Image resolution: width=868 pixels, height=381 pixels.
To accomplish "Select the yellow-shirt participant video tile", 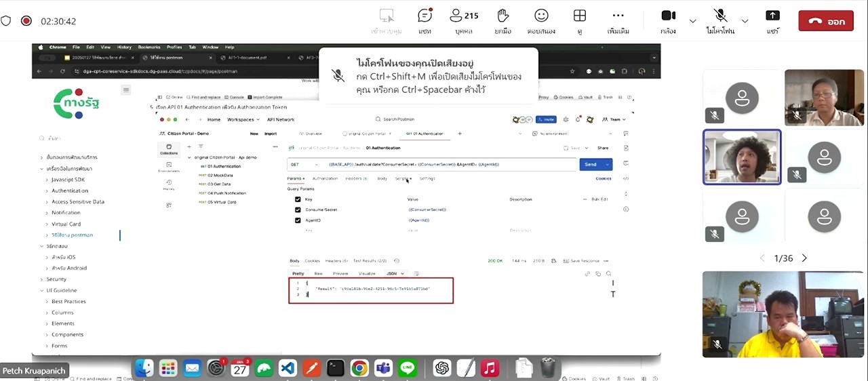I will click(783, 314).
